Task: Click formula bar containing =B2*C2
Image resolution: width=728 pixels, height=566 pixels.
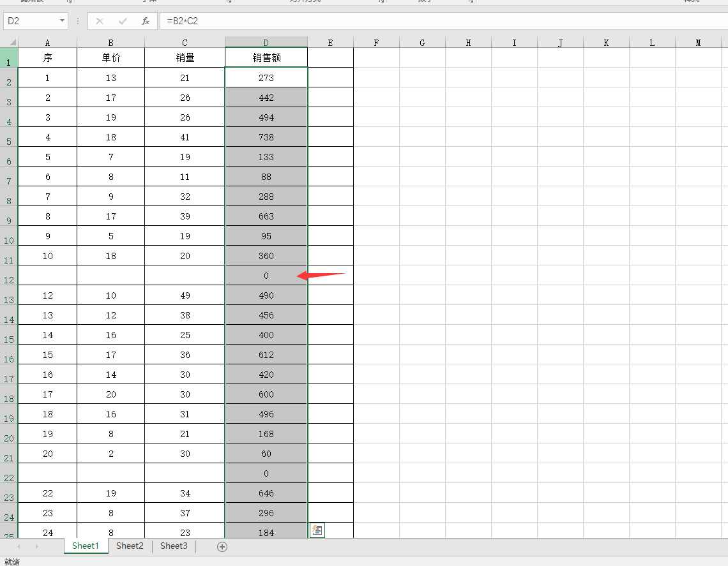Action: (x=443, y=21)
